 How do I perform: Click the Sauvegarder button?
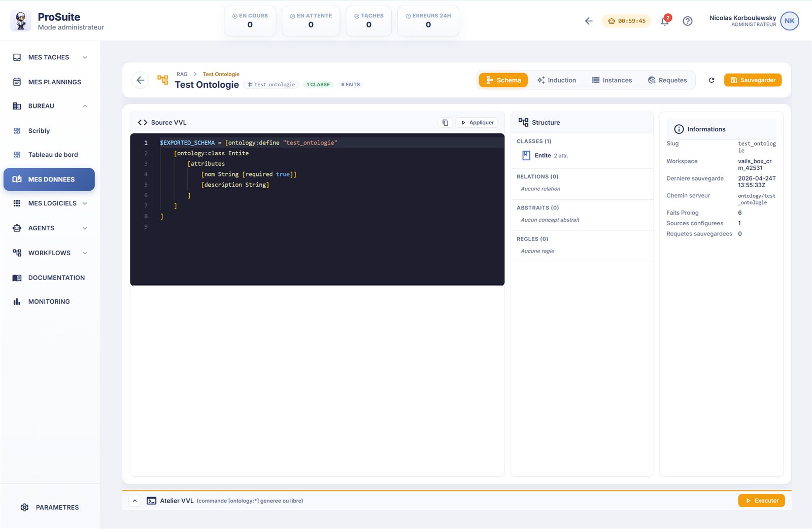(x=753, y=80)
